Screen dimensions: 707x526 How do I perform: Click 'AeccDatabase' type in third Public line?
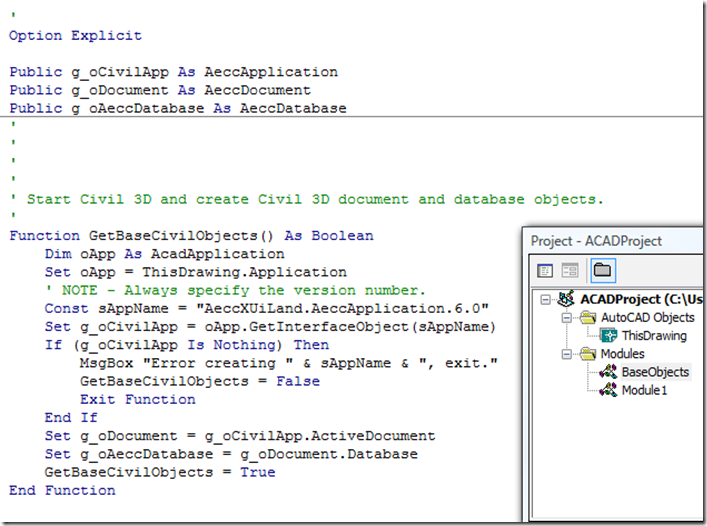293,109
